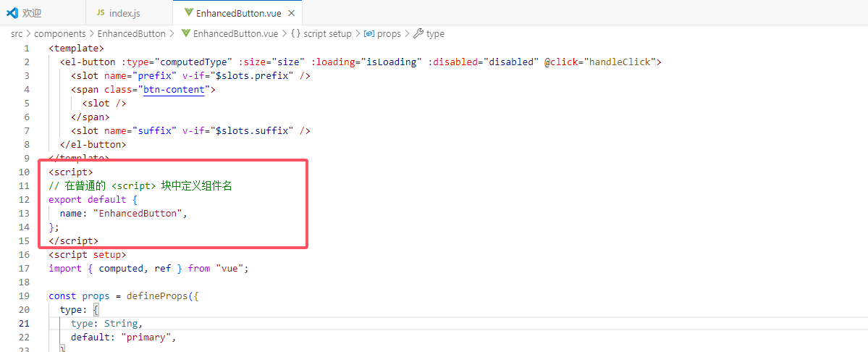Click the JS file icon on index.js tab
Viewport: 868px width, 352px height.
(100, 13)
